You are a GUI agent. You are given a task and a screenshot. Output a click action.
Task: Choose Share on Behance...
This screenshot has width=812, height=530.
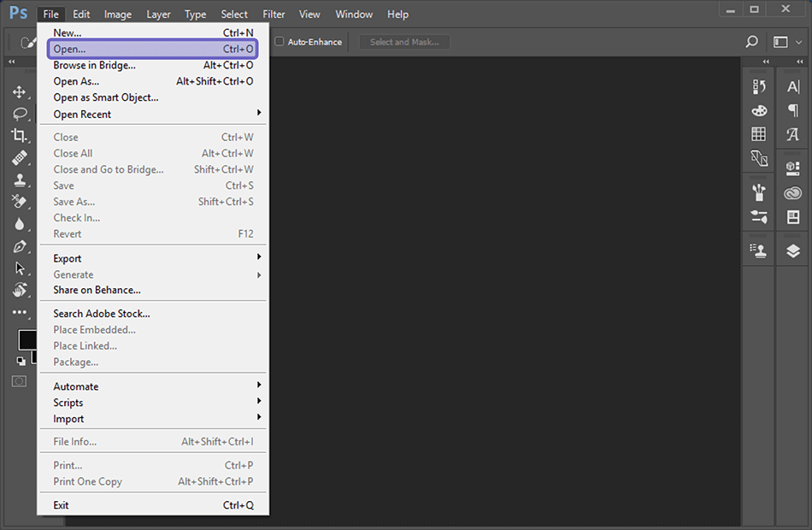tap(153, 290)
